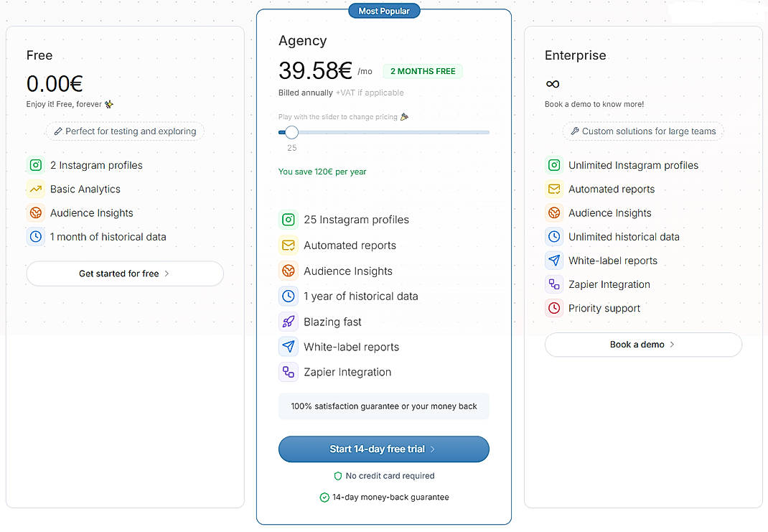The height and width of the screenshot is (532, 768).
Task: Click Play with the slider hint text
Action: coord(338,116)
